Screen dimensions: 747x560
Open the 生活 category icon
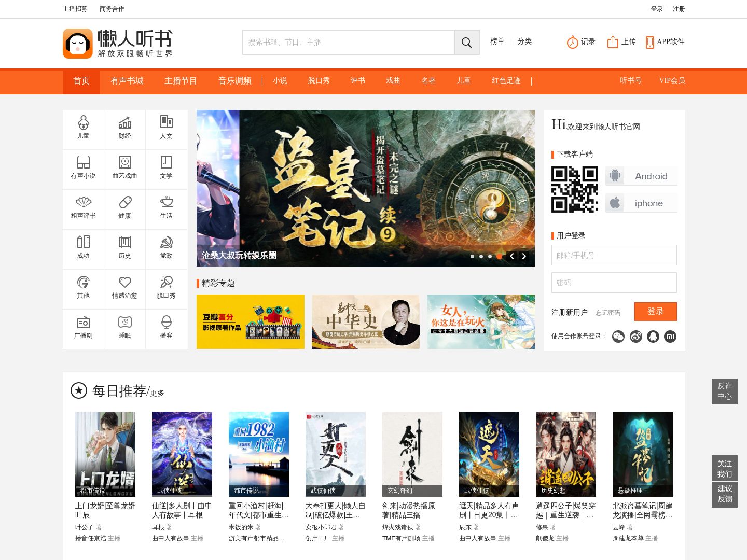pos(166,202)
